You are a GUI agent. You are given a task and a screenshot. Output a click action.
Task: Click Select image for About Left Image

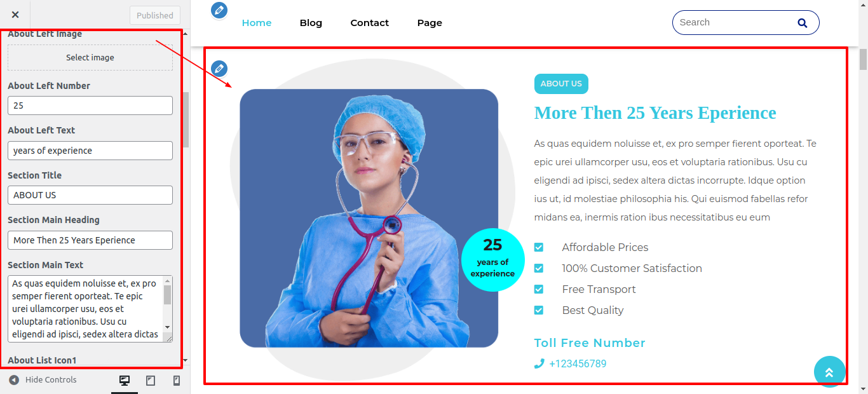90,57
